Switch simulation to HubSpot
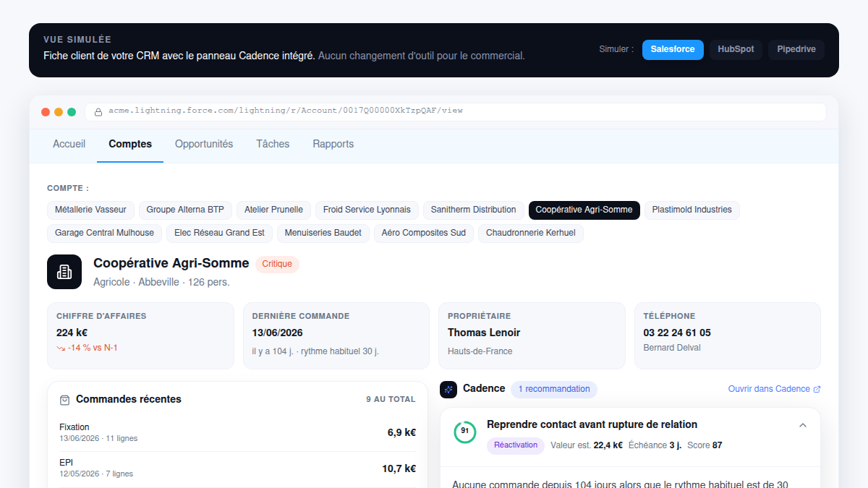Image resolution: width=868 pixels, height=488 pixels. [x=736, y=50]
